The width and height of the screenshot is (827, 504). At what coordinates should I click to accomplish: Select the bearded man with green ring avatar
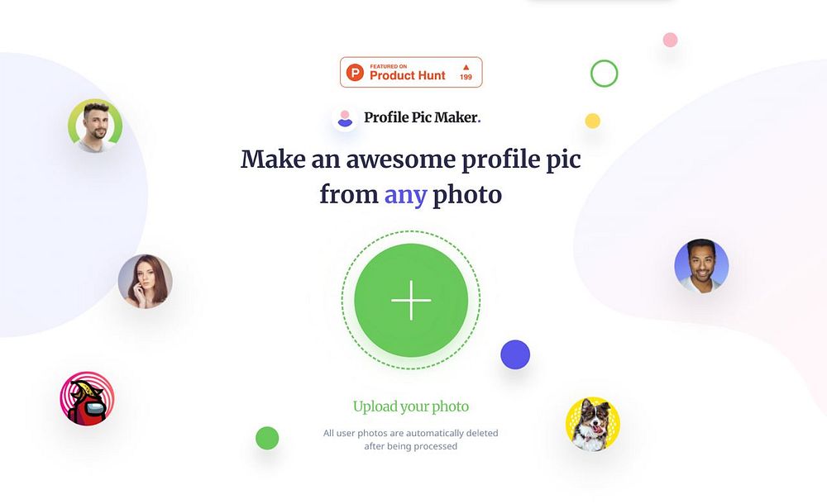pos(95,126)
